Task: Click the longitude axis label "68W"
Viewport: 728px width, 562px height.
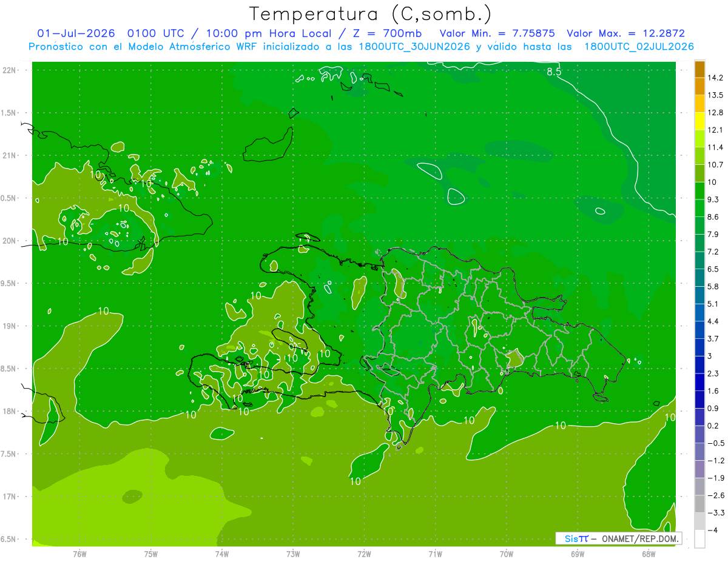Action: click(649, 554)
